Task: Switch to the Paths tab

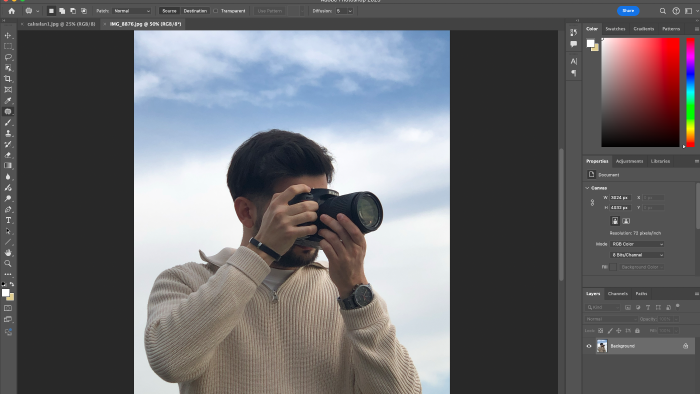Action: click(x=641, y=294)
